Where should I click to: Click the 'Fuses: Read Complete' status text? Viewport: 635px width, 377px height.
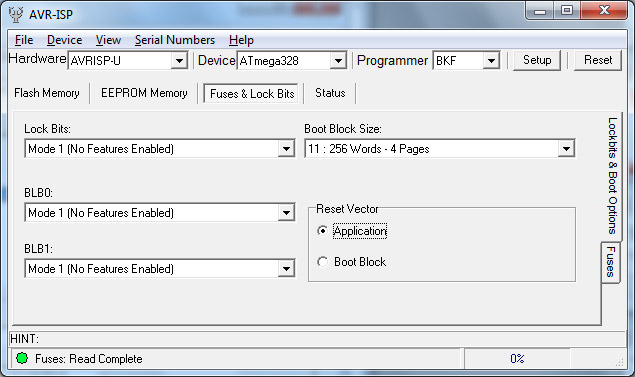pos(89,359)
